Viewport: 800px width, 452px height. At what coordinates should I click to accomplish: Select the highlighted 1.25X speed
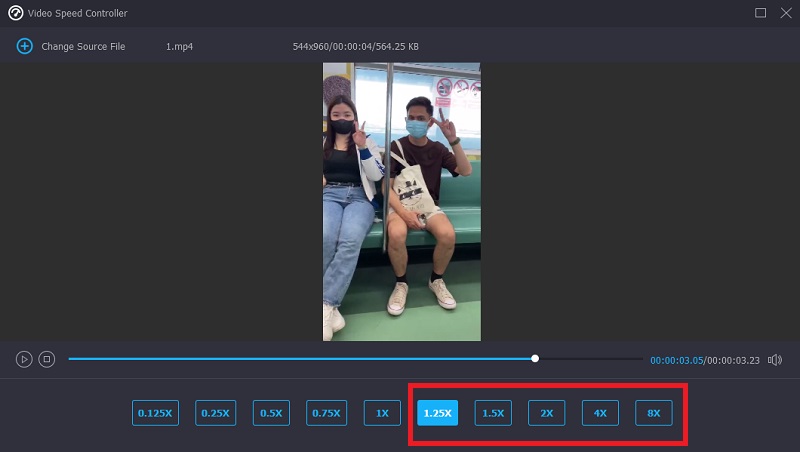click(437, 413)
